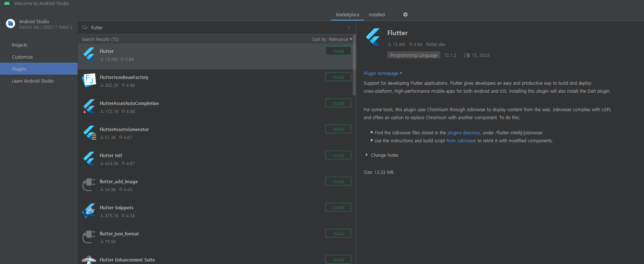Viewport: 644px width, 264px height.
Task: Open the flutter.dev vendor link
Action: 436,45
